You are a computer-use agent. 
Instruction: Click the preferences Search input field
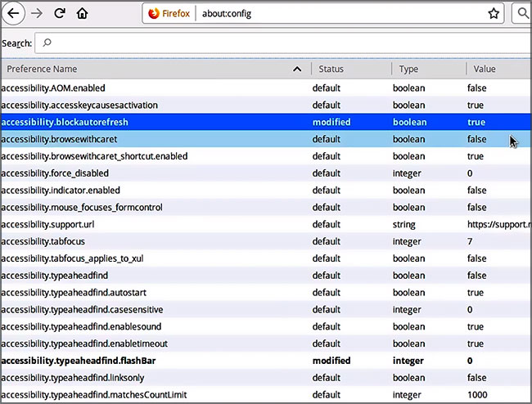pyautogui.click(x=283, y=43)
